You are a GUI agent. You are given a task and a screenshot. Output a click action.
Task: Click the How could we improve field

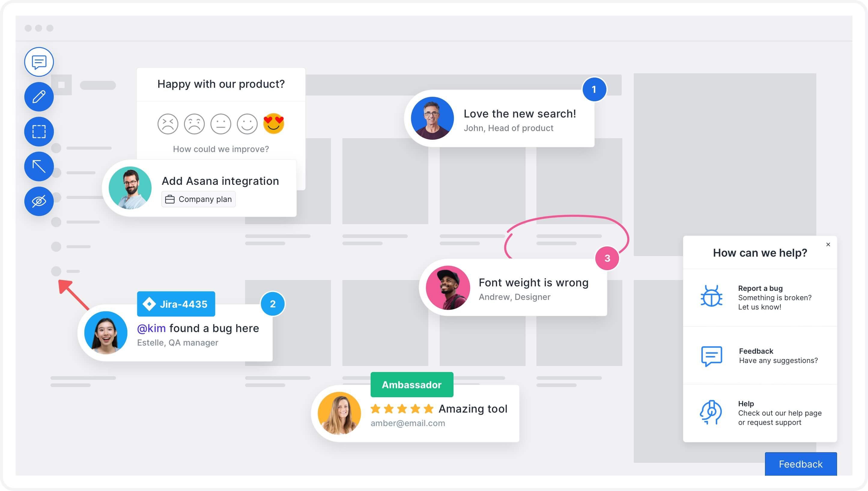(x=221, y=149)
